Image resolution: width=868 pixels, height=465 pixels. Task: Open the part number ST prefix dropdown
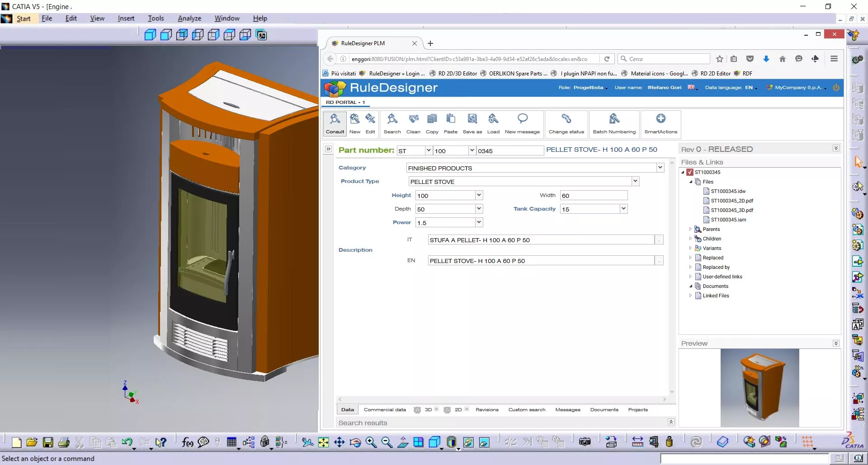coord(428,150)
